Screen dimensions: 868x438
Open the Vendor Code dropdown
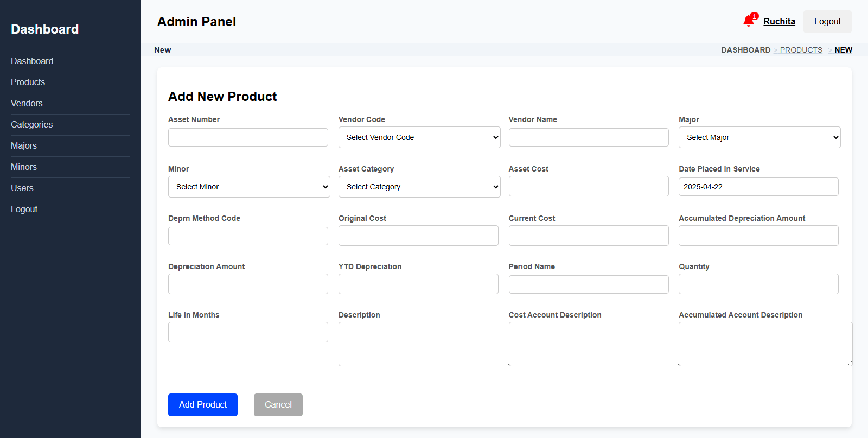click(419, 137)
